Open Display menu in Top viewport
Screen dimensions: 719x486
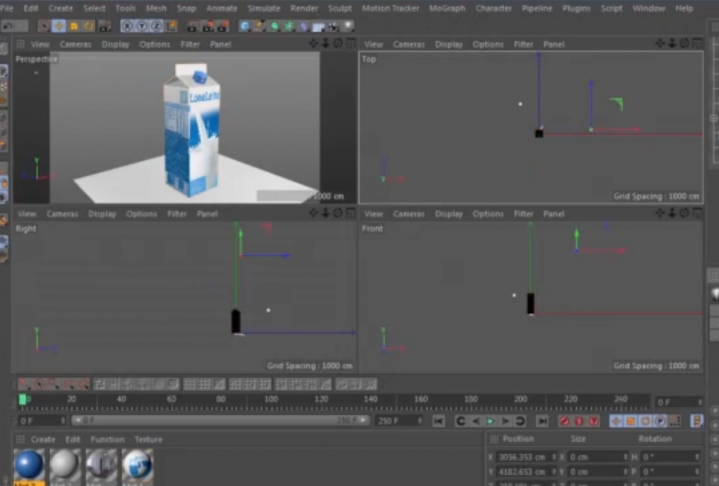448,44
